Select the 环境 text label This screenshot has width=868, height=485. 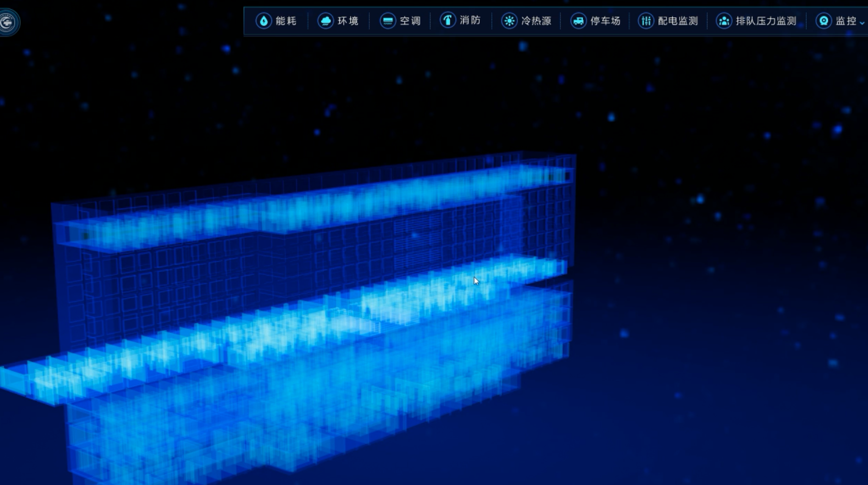(348, 21)
